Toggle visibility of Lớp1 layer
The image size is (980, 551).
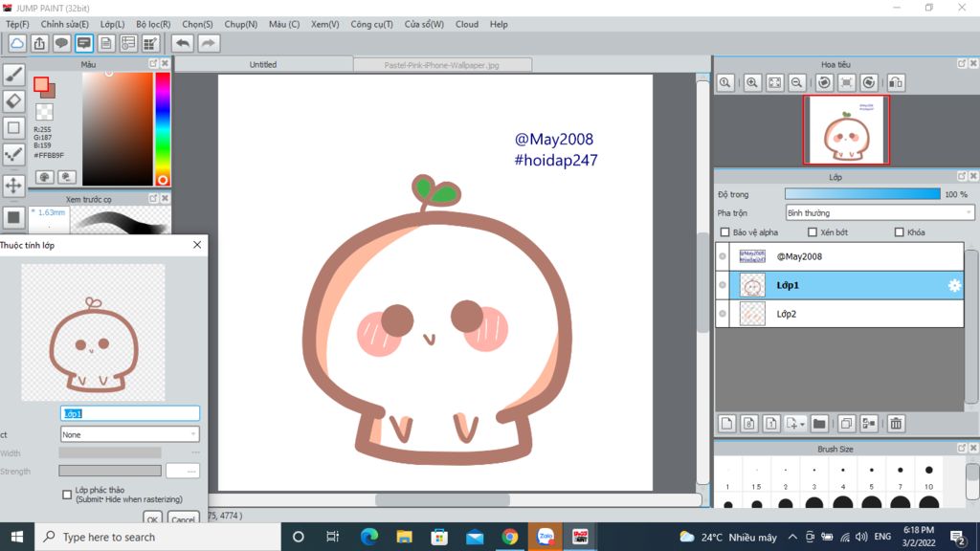point(723,285)
